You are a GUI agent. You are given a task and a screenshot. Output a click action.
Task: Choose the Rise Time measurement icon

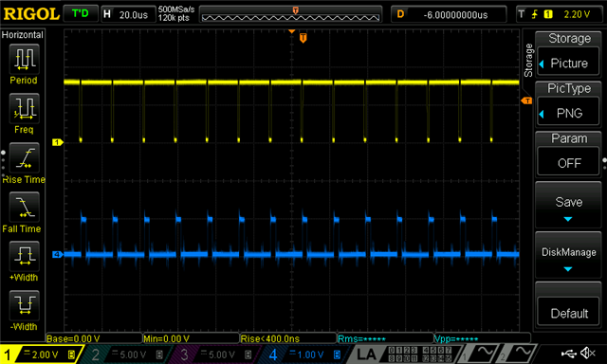(24, 158)
